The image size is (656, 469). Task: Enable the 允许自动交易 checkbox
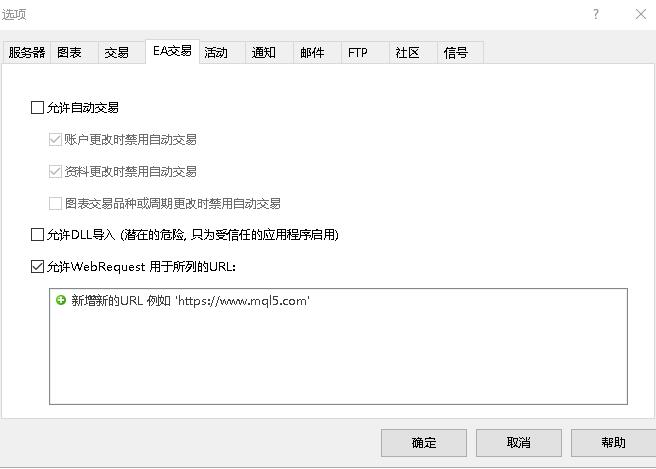point(37,108)
